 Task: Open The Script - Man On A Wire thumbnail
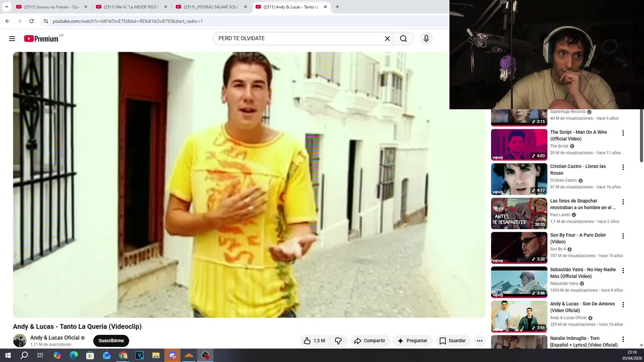pos(519,145)
